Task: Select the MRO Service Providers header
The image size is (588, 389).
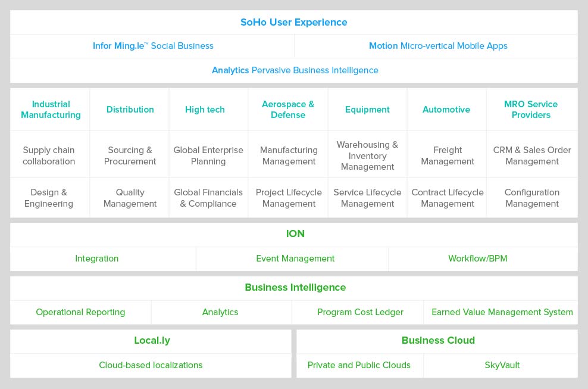Action: [x=531, y=109]
